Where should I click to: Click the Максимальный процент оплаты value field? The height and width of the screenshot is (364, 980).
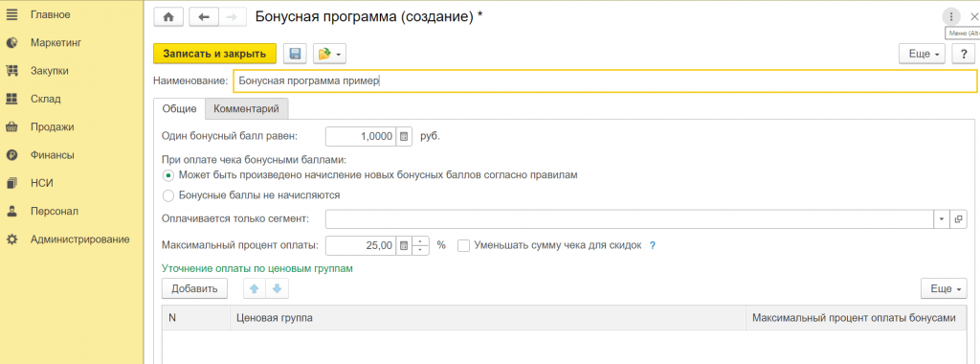tap(361, 246)
